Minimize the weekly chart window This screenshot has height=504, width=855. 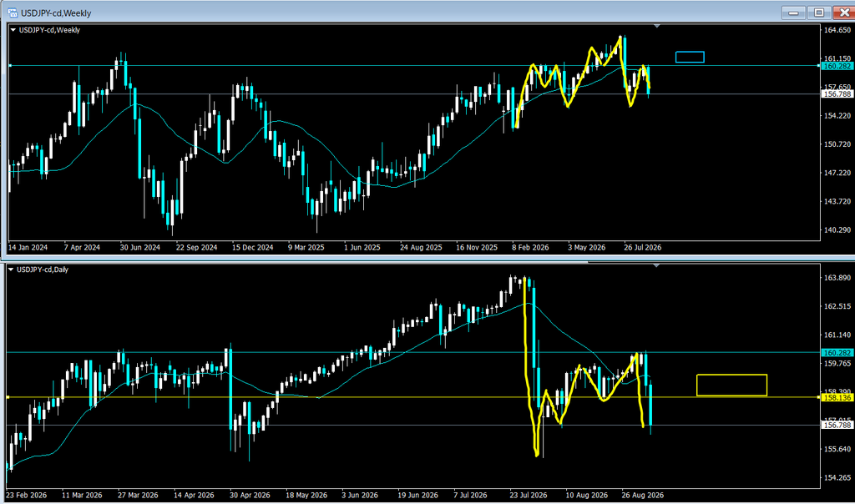[x=794, y=12]
